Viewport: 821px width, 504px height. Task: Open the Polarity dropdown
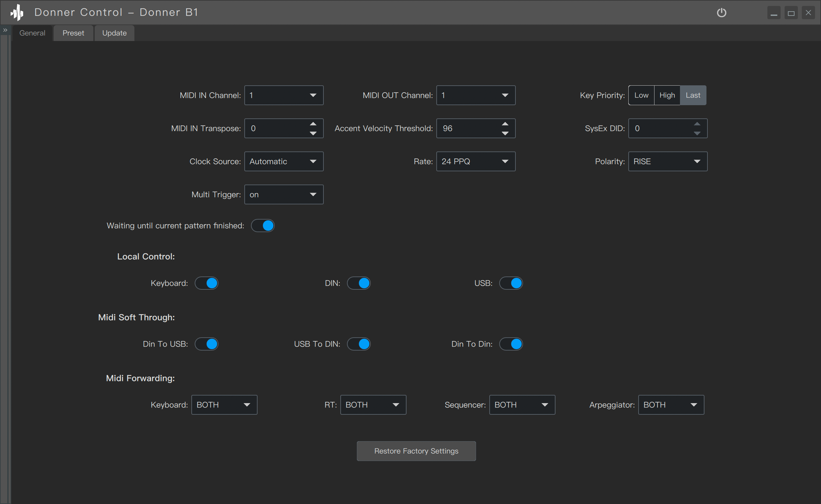coord(667,162)
